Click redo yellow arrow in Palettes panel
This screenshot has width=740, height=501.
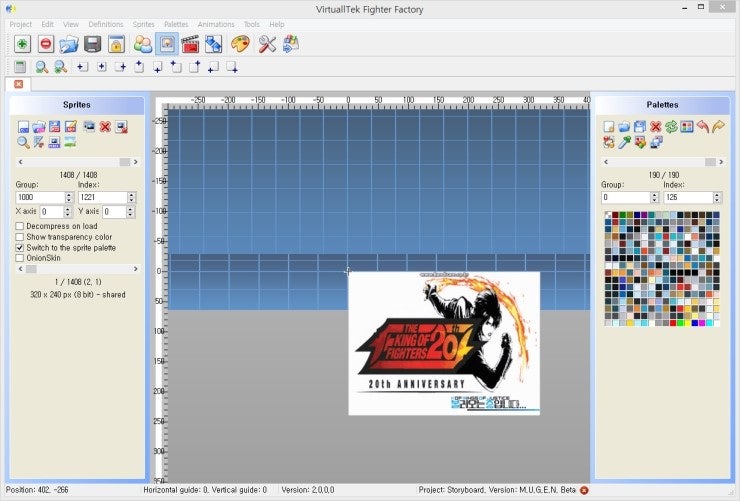pyautogui.click(x=718, y=126)
